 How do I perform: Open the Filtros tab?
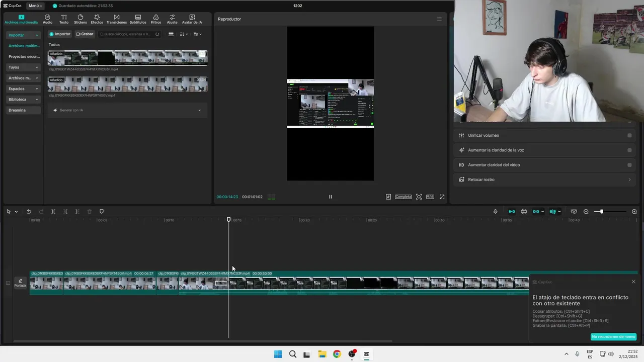pyautogui.click(x=156, y=19)
